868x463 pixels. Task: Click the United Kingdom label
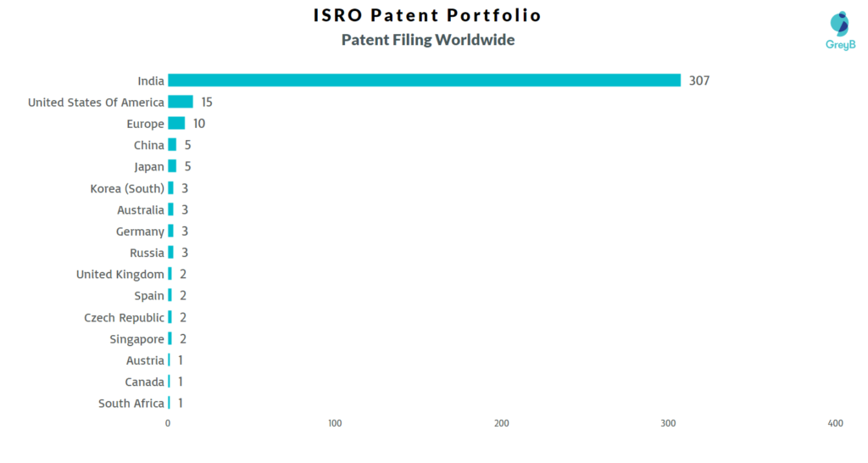point(120,274)
